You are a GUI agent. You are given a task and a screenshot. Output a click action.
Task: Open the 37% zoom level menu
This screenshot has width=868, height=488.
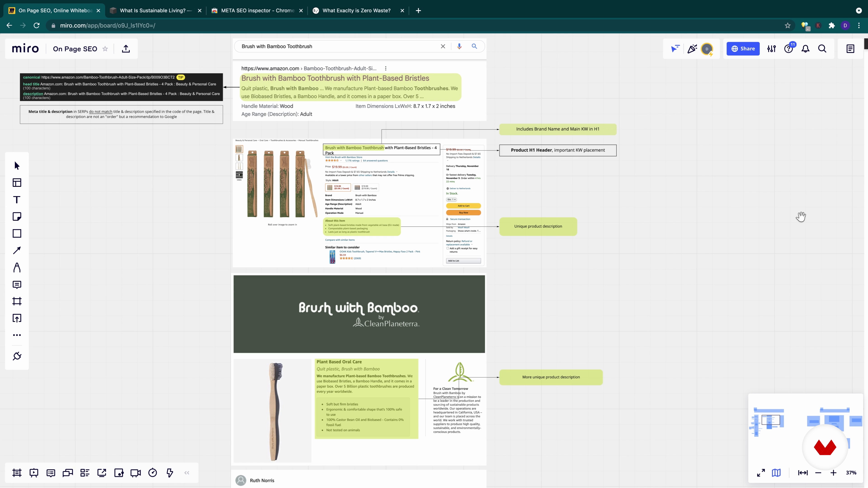point(851,473)
